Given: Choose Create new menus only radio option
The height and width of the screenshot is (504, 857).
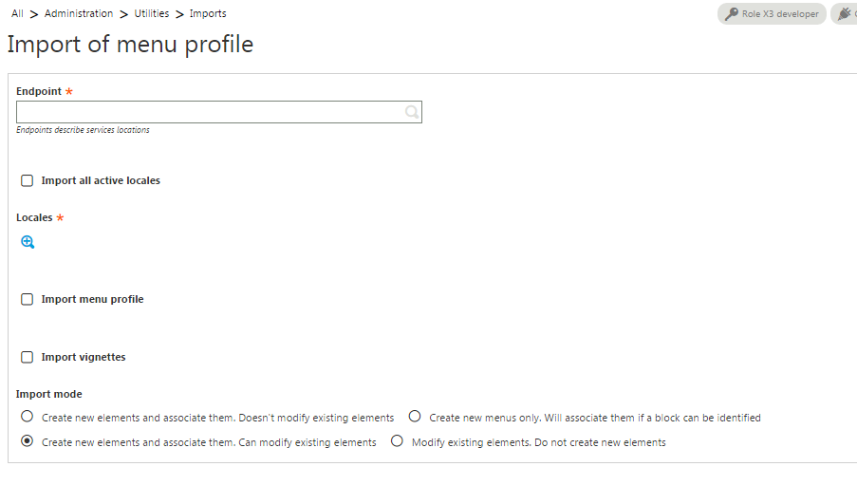Looking at the screenshot, I should coord(415,417).
